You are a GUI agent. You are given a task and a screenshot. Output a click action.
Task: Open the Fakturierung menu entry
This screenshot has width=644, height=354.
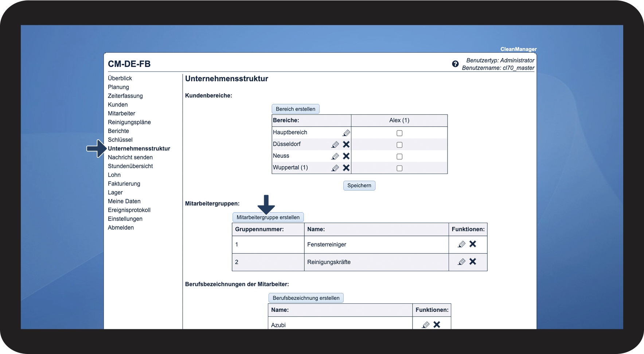[x=124, y=184]
